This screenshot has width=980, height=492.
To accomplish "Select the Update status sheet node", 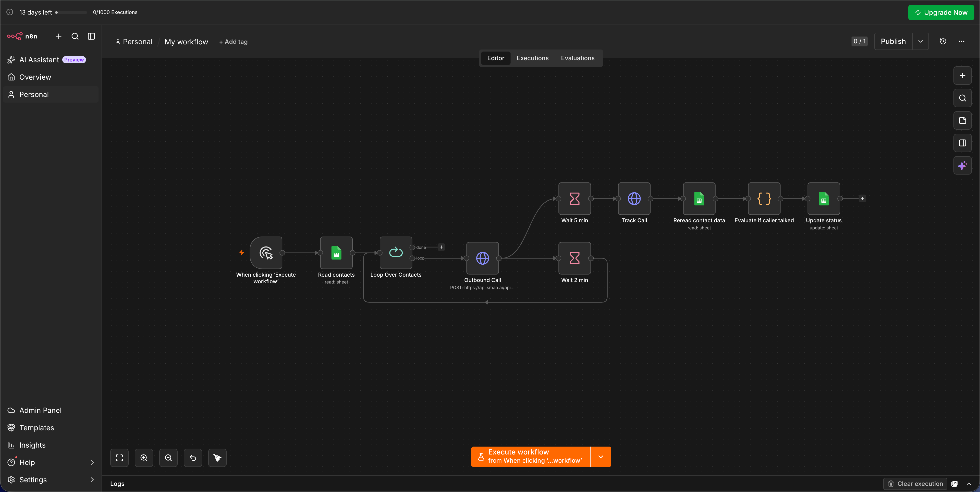I will [x=824, y=199].
